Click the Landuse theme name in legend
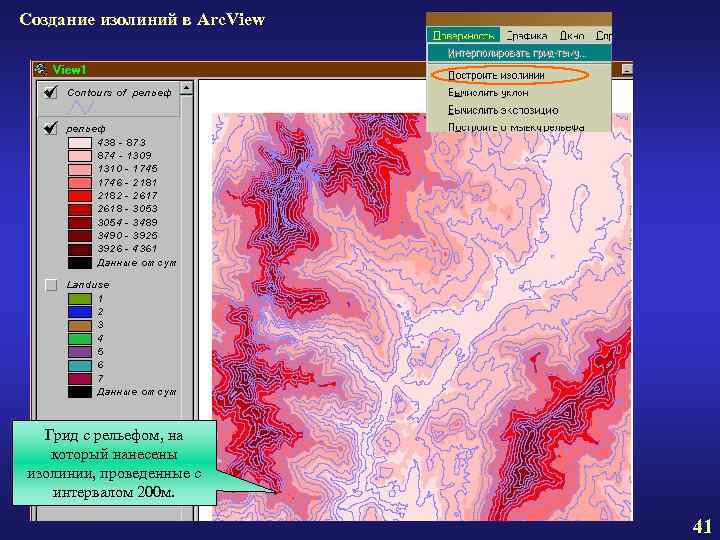This screenshot has height=540, width=720. (x=88, y=285)
